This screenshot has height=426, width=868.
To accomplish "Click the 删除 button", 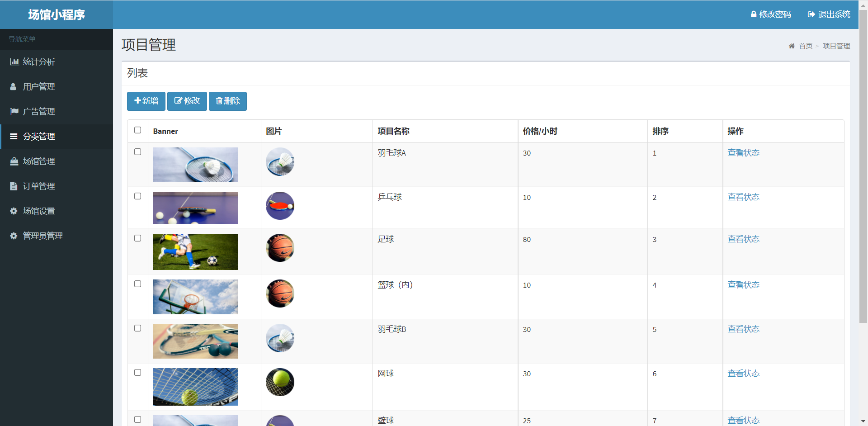I will pos(228,101).
